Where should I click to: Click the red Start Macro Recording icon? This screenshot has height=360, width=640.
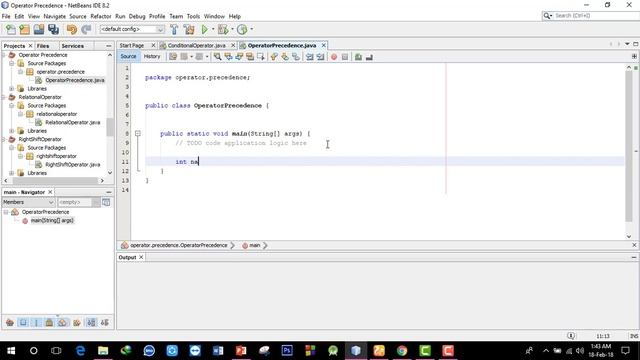click(334, 57)
